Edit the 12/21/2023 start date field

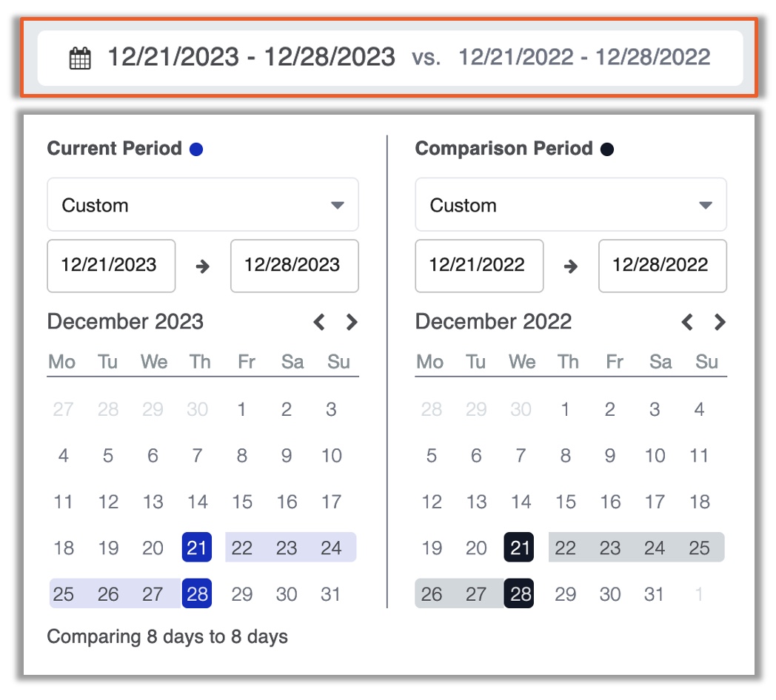(x=111, y=266)
